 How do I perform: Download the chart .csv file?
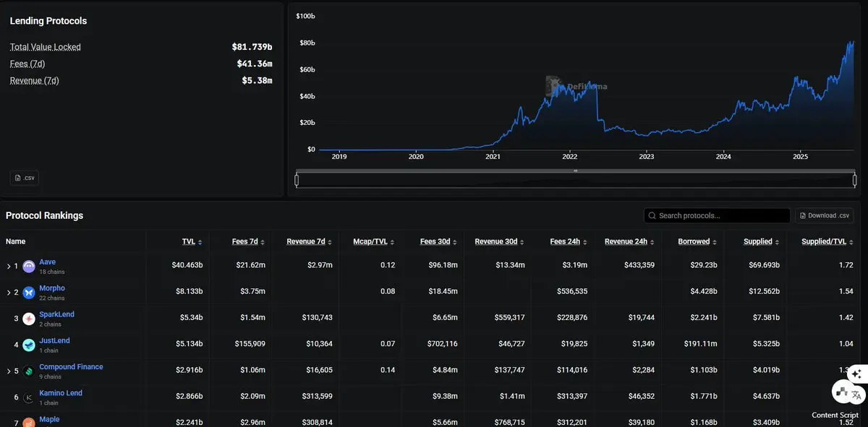point(25,178)
